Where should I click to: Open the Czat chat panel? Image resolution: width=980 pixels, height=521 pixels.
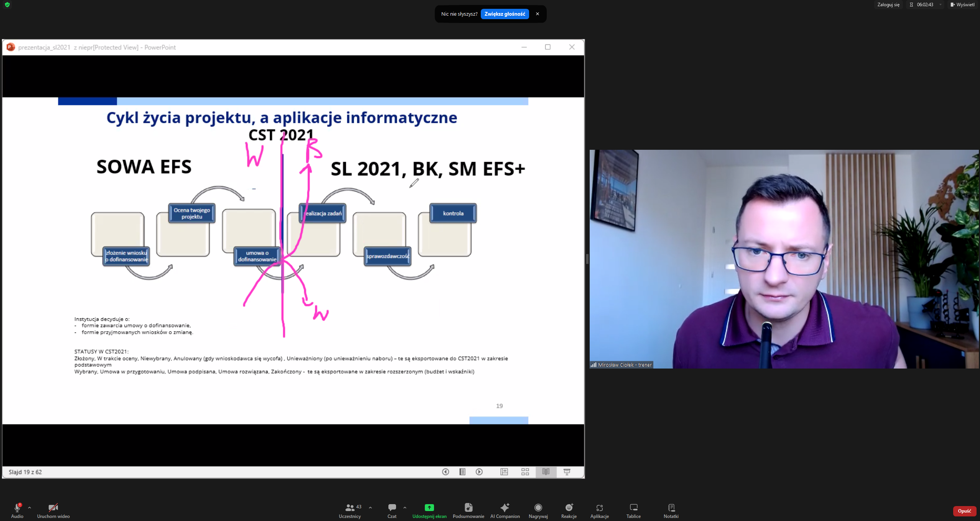tap(392, 508)
